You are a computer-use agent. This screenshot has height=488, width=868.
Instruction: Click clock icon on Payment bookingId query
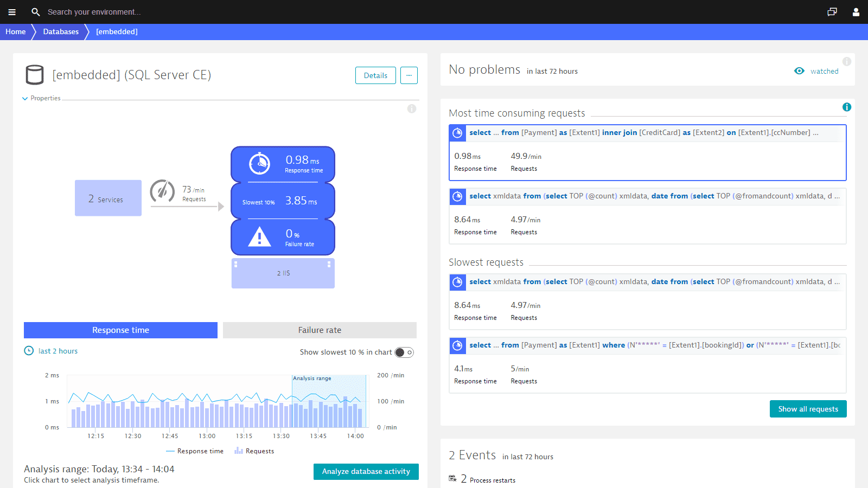(x=457, y=345)
